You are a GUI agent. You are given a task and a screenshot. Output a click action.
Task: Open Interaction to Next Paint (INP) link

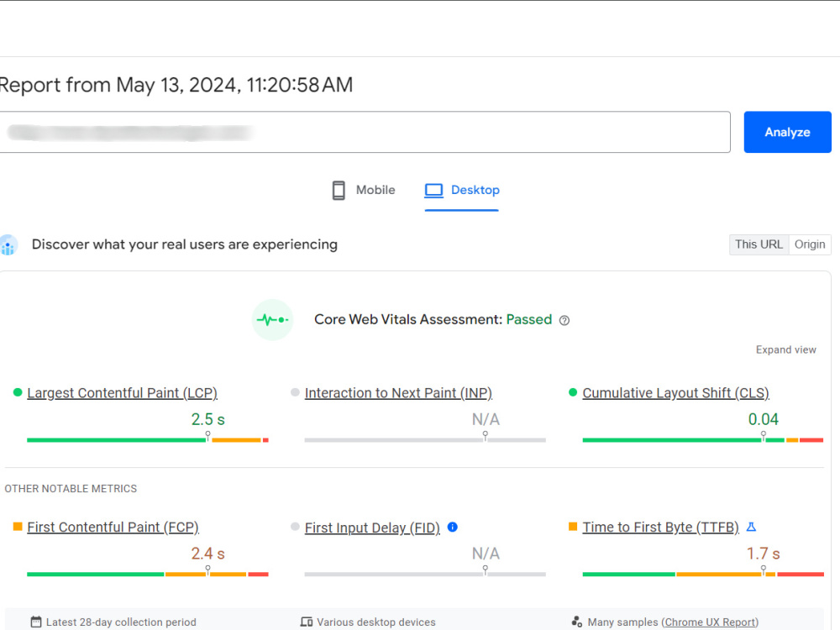pyautogui.click(x=398, y=392)
